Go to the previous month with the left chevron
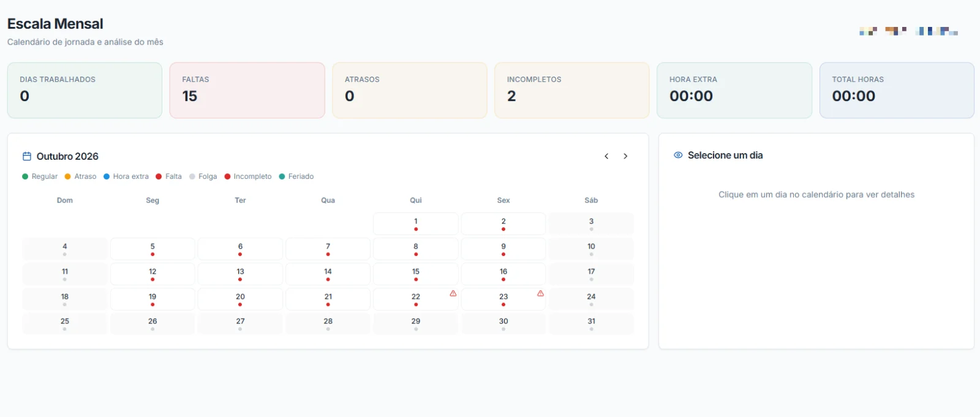 click(x=606, y=156)
